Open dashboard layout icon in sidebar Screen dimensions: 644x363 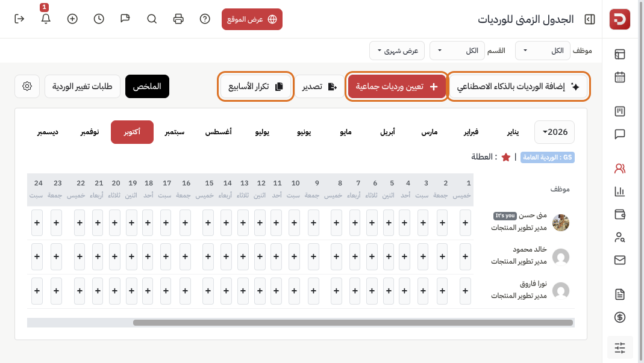[620, 54]
